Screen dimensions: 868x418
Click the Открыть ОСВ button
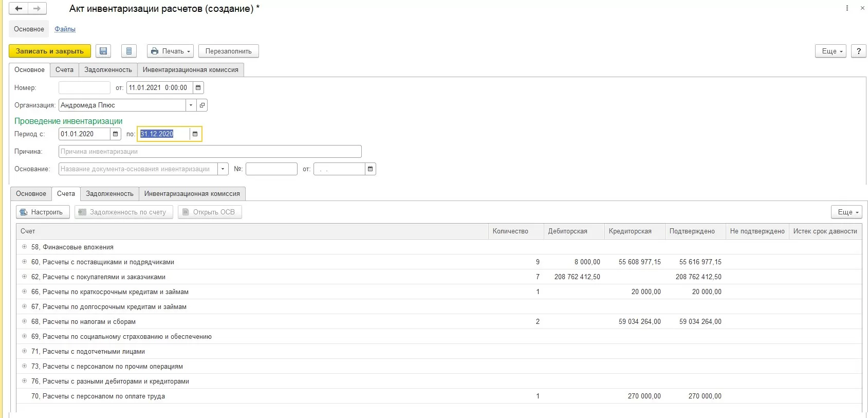click(210, 212)
